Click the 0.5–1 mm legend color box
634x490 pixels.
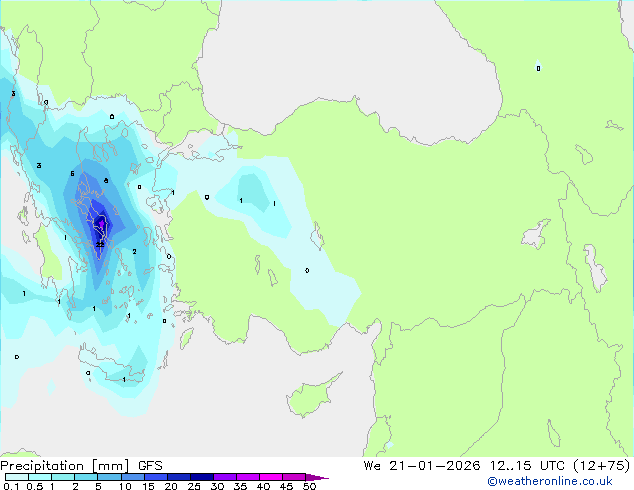tap(40, 477)
